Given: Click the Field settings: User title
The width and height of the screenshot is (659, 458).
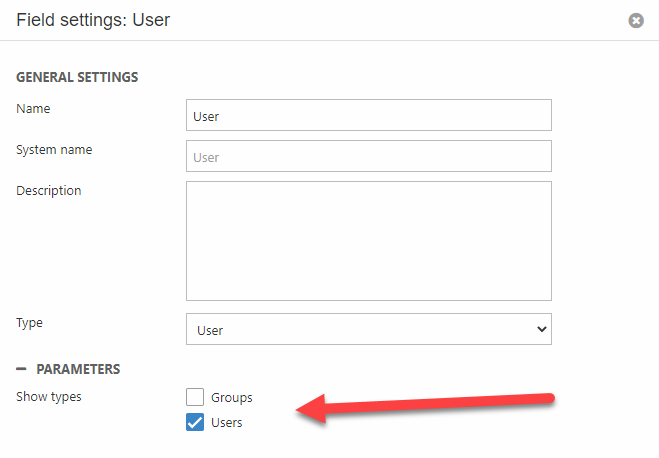Looking at the screenshot, I should pos(93,20).
